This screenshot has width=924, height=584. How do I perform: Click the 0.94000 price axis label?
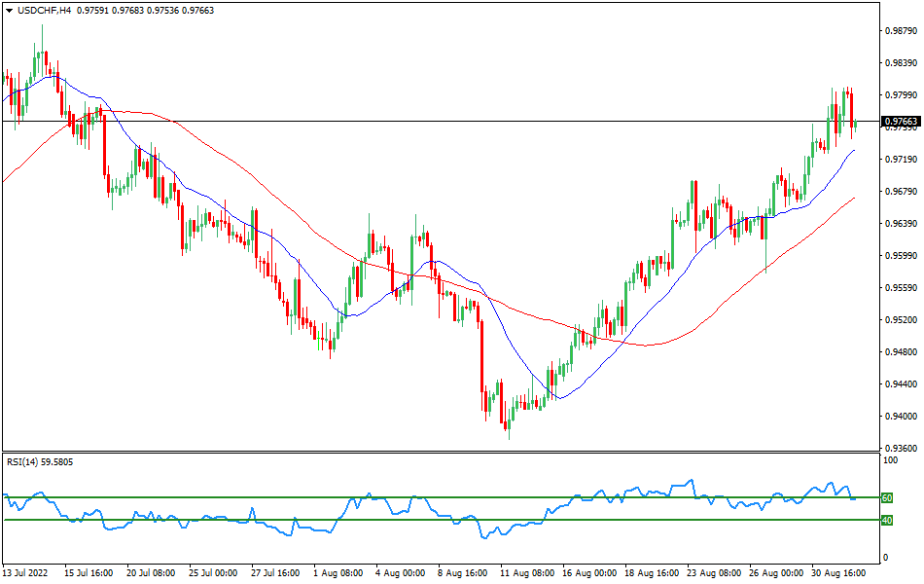[x=900, y=417]
